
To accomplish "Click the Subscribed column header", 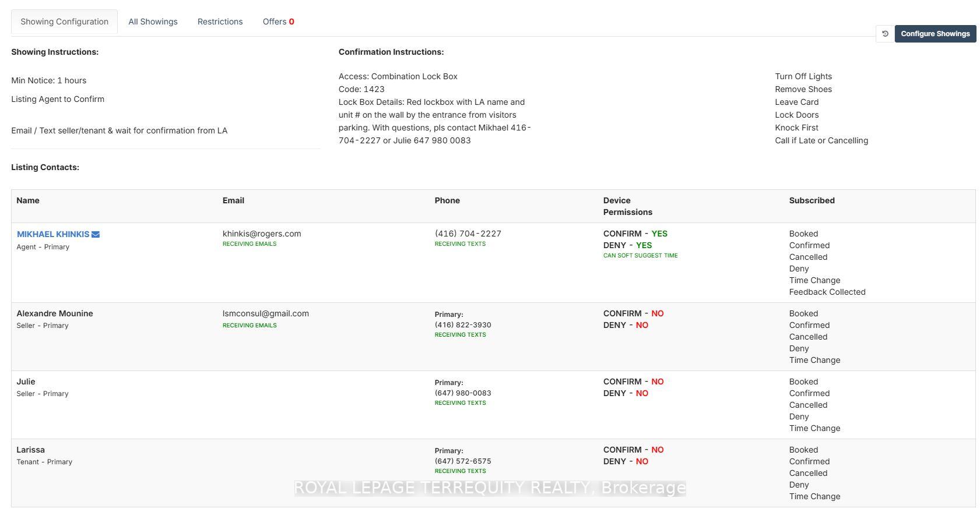I will tap(812, 200).
